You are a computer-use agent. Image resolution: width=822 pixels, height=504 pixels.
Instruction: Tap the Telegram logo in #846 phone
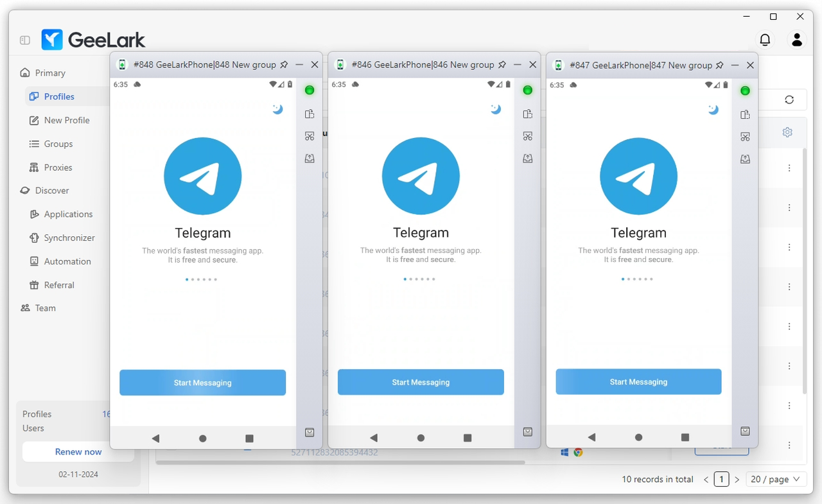click(x=421, y=176)
